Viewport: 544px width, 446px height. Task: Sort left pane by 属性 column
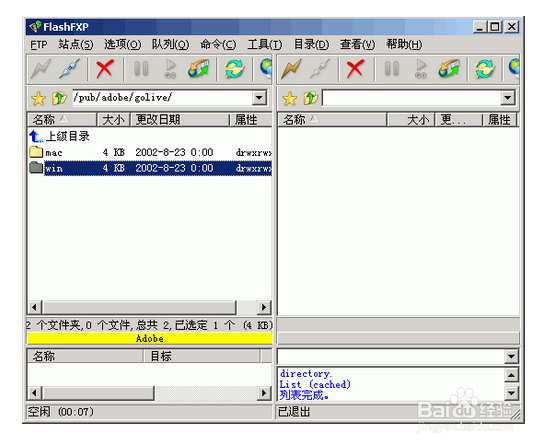tap(251, 120)
